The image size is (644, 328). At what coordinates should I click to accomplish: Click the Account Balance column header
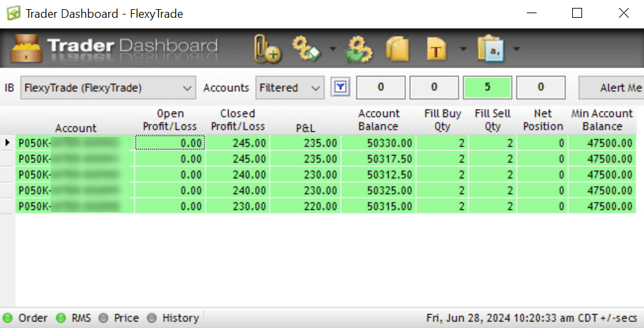pos(378,120)
